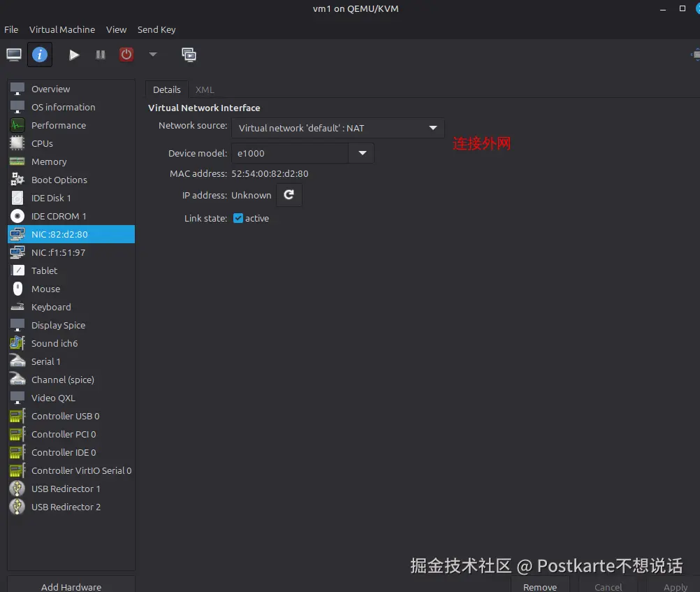Select Tablet device entry
Viewport: 700px width, 592px height.
71,270
